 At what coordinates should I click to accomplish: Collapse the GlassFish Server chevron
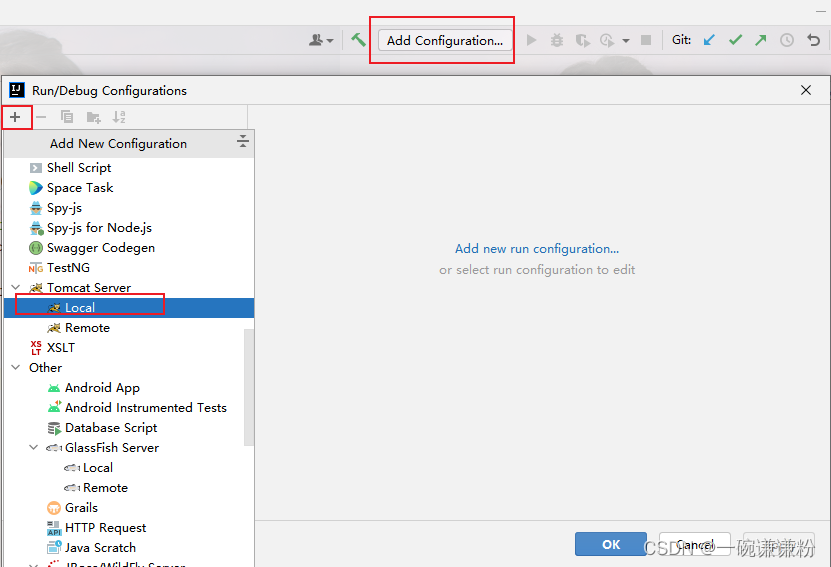point(34,447)
